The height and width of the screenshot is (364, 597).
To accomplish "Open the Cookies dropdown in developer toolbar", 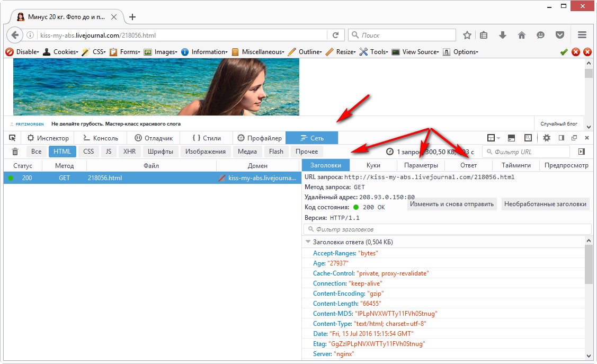I will coord(60,52).
